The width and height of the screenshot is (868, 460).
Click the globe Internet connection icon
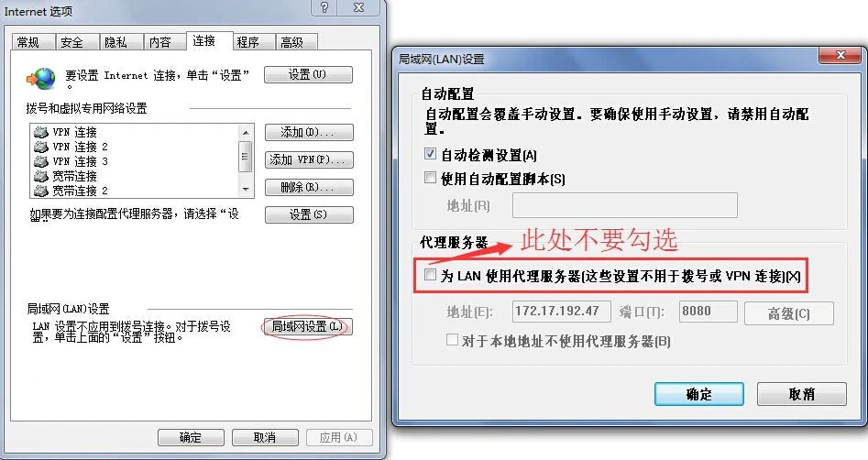41,78
